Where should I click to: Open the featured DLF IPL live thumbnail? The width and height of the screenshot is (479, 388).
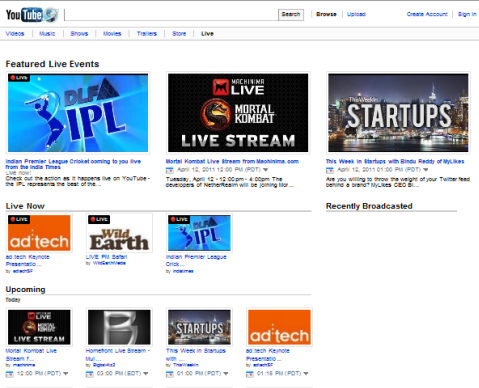(x=78, y=113)
